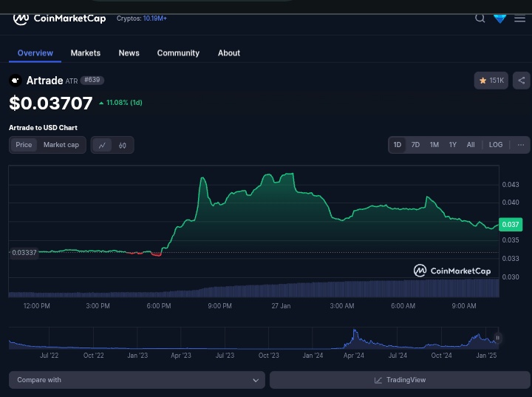Open the CoinMarketCap logo home link

tap(59, 18)
